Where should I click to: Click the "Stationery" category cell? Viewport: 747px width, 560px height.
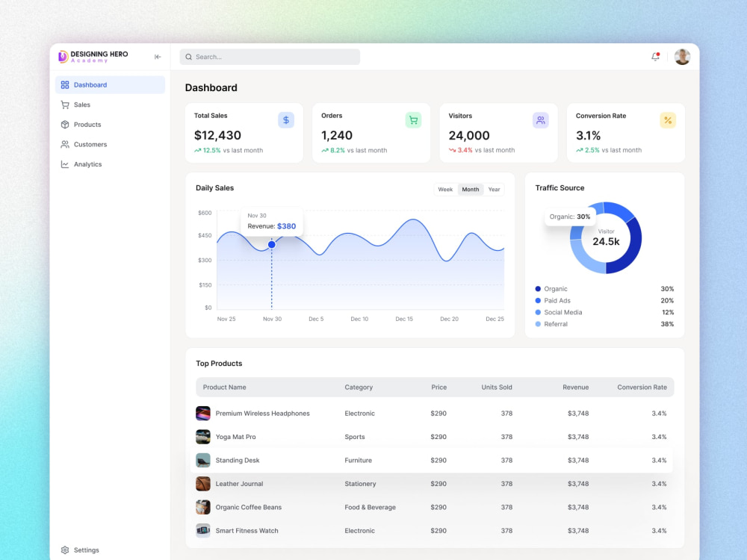[x=360, y=484]
